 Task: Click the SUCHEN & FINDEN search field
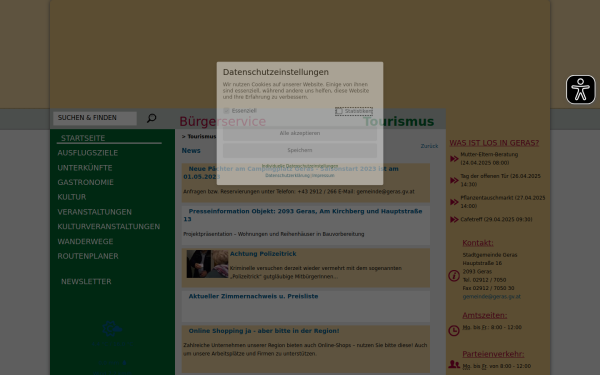pos(95,118)
